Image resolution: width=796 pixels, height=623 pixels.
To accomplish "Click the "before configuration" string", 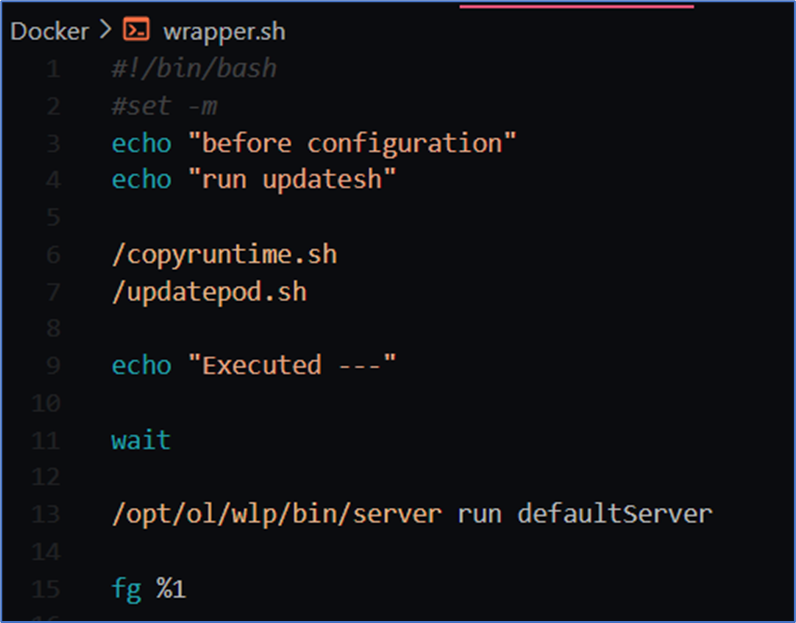I will point(352,143).
